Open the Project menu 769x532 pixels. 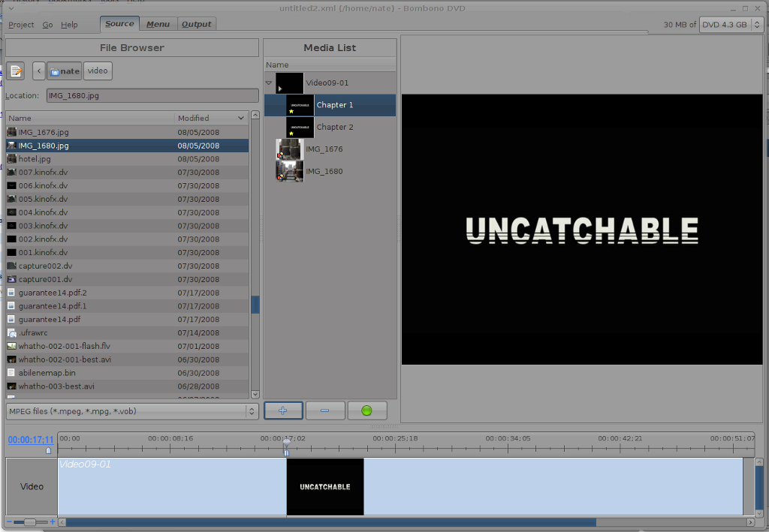click(x=21, y=25)
